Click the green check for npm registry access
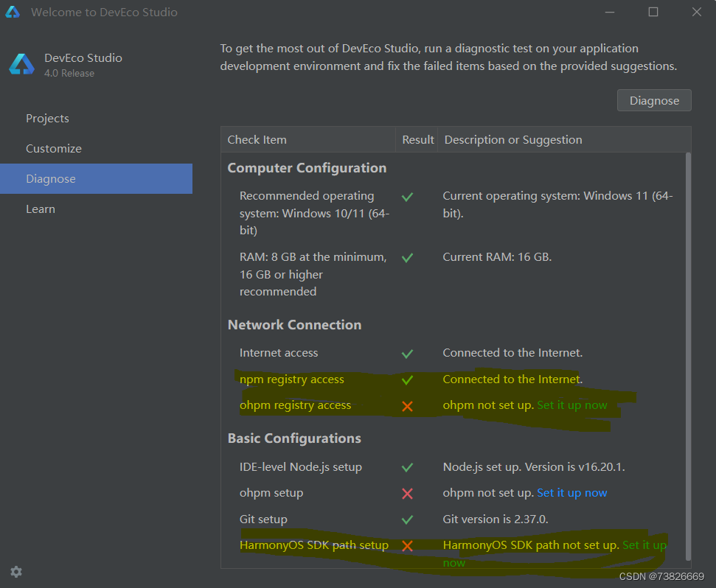Viewport: 716px width, 588px height. click(407, 379)
